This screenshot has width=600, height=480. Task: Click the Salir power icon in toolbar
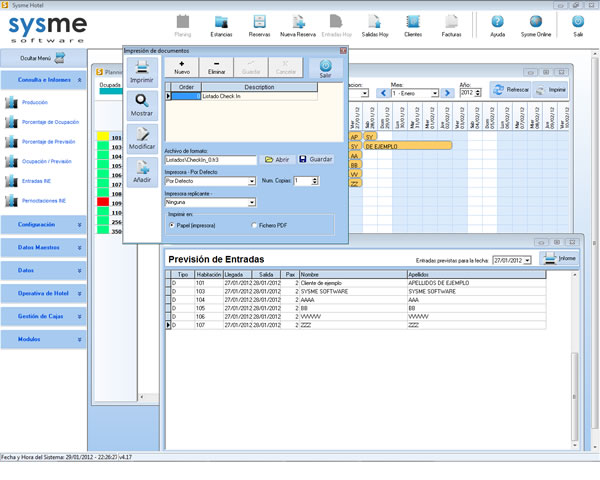click(578, 26)
